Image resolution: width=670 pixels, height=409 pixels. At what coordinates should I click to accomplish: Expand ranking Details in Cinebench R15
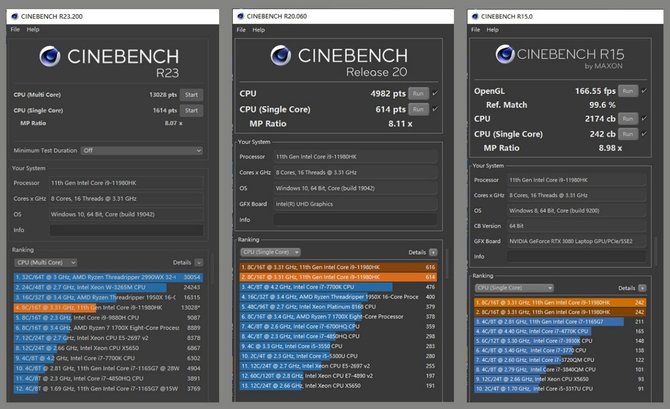[x=642, y=288]
